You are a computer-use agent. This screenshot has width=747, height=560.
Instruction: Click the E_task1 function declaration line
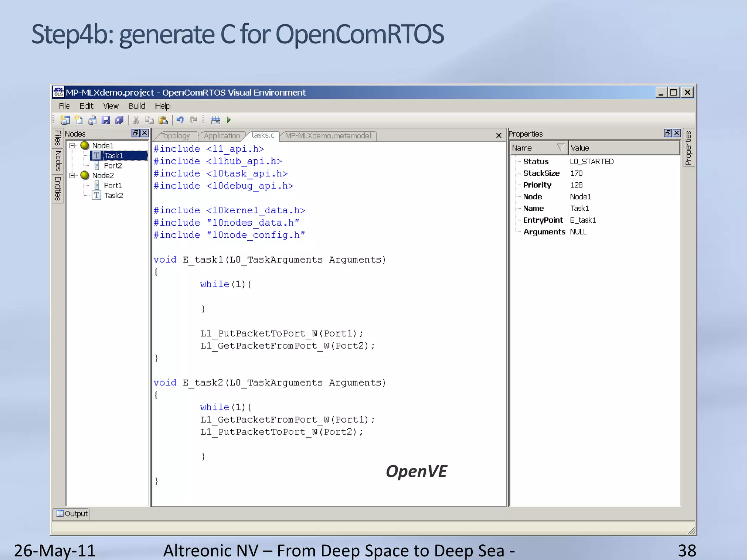270,260
